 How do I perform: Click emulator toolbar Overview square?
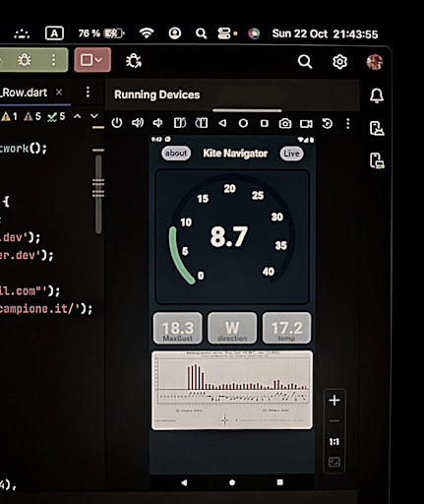pyautogui.click(x=265, y=123)
